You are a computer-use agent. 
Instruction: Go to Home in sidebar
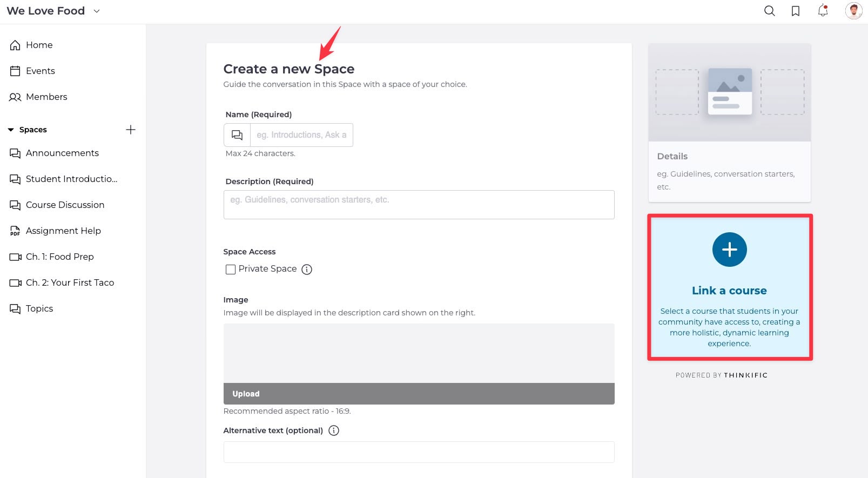(x=39, y=45)
